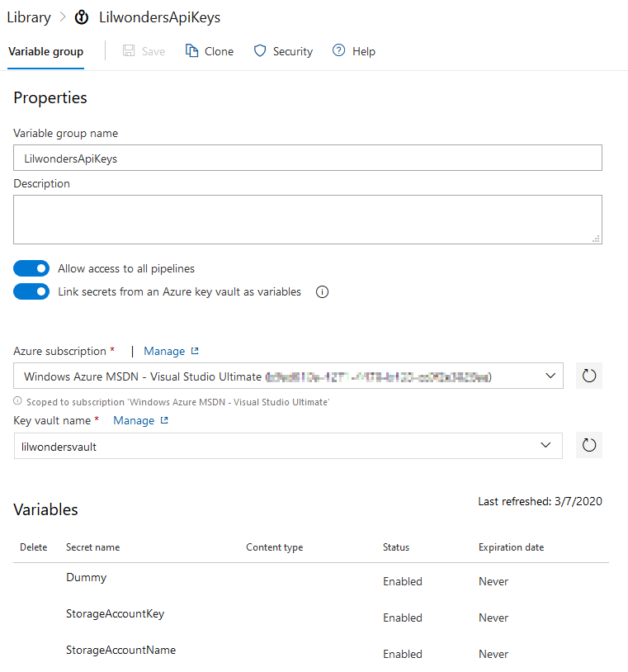Click the Security shield icon
This screenshot has width=628, height=672.
click(x=260, y=51)
